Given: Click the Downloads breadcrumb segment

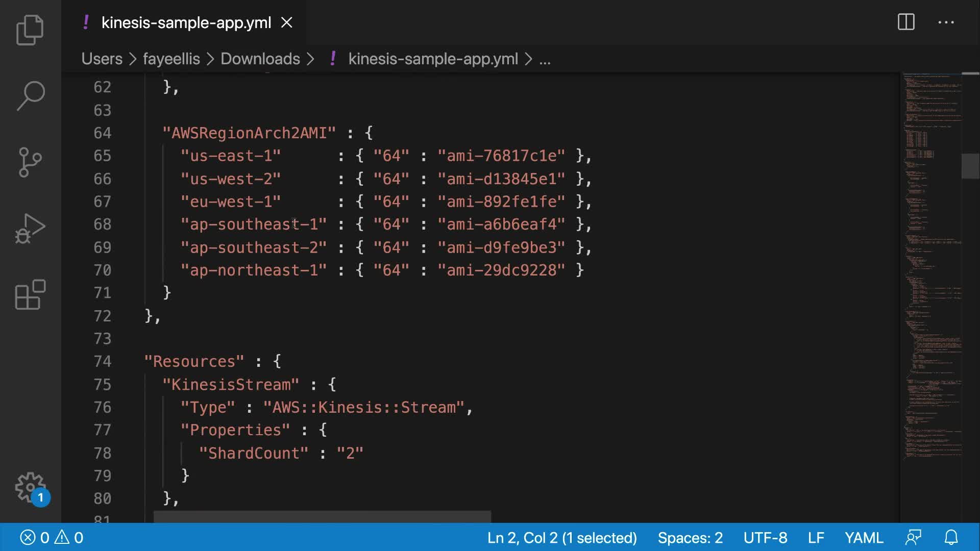Looking at the screenshot, I should click(x=260, y=59).
